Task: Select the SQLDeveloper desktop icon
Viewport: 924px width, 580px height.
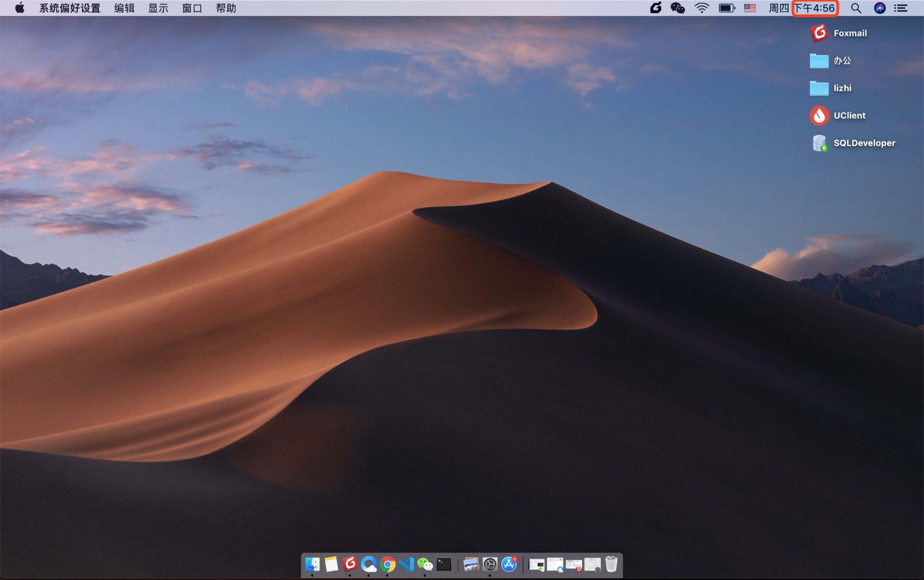Action: coord(819,143)
